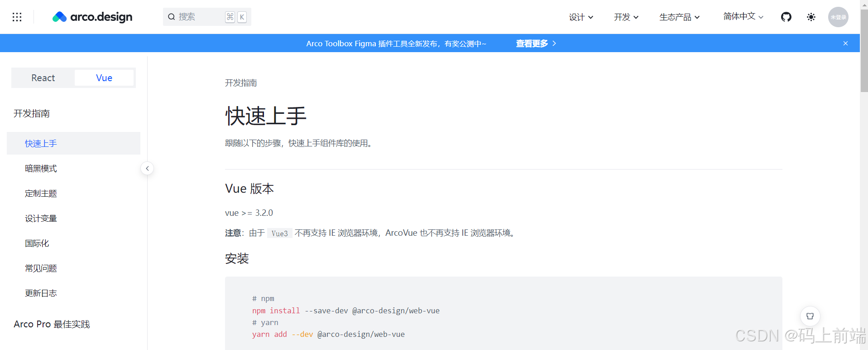Click the vue >= 3.2.0 text

click(249, 213)
